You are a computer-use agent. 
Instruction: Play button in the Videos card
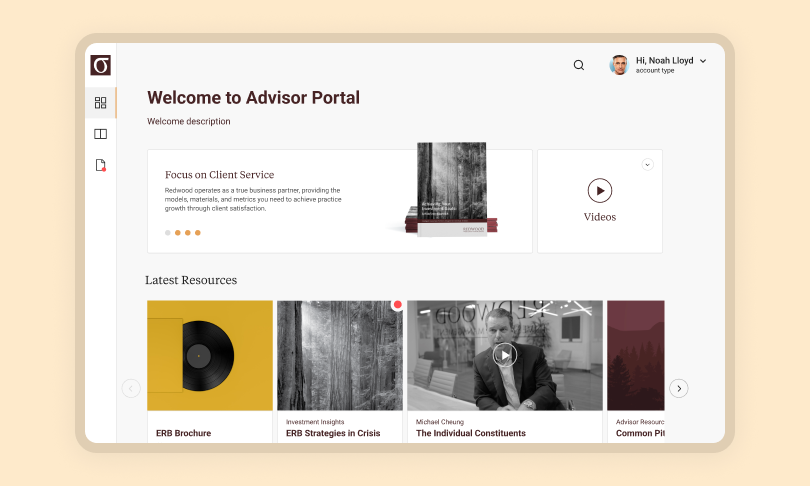click(x=600, y=191)
